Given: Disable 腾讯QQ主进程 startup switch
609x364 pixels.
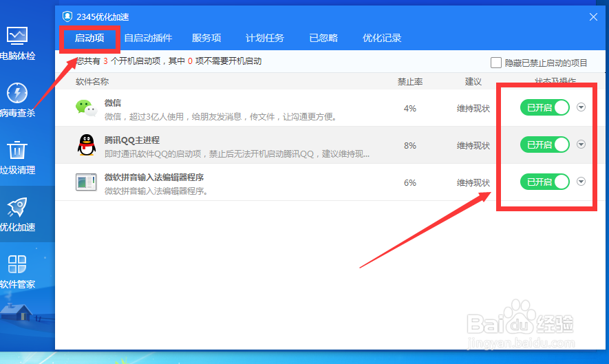Looking at the screenshot, I should coord(544,144).
